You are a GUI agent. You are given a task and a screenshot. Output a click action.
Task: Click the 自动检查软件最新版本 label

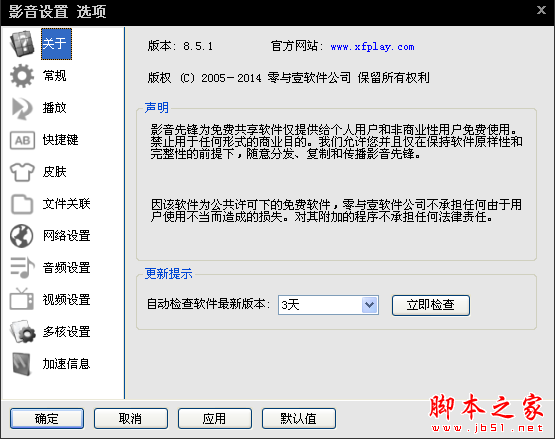coord(208,304)
